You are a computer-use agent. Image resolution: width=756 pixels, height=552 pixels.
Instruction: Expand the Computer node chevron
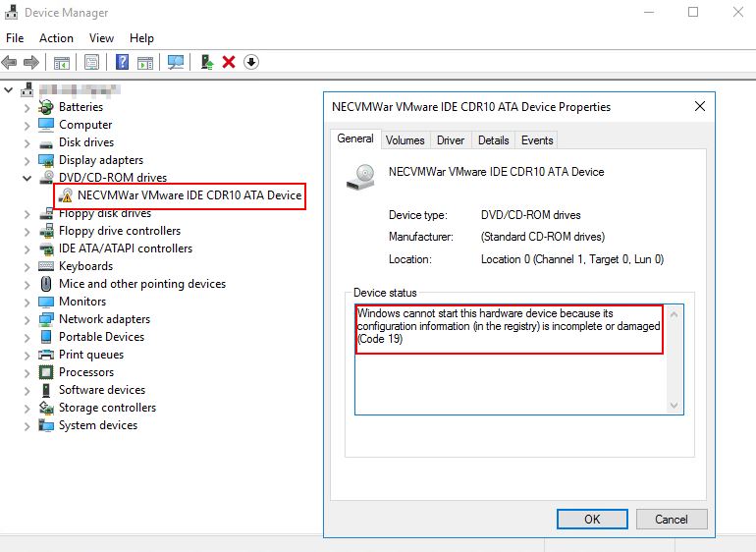(27, 126)
